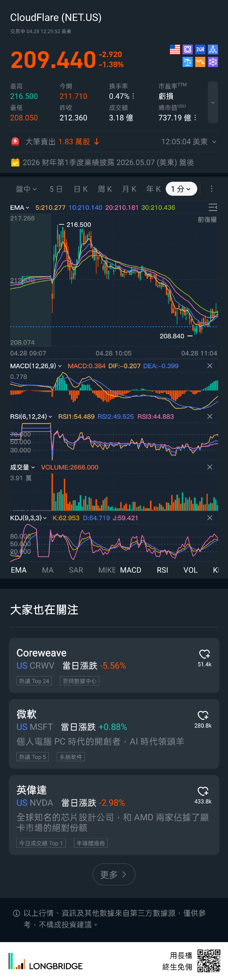The height and width of the screenshot is (980, 228).
Task: Tap the heart-plus icon for NVDA
Action: 203,791
